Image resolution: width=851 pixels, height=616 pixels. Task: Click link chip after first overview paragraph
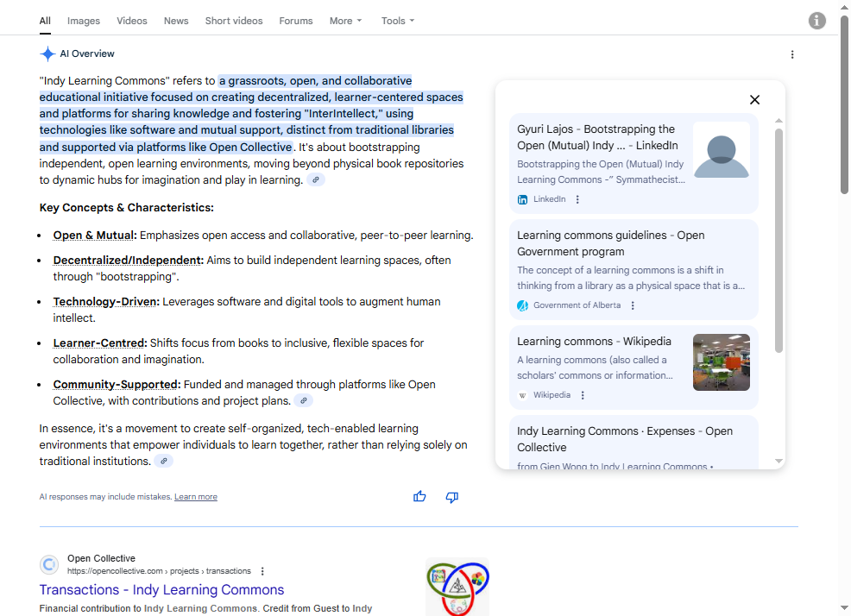315,179
